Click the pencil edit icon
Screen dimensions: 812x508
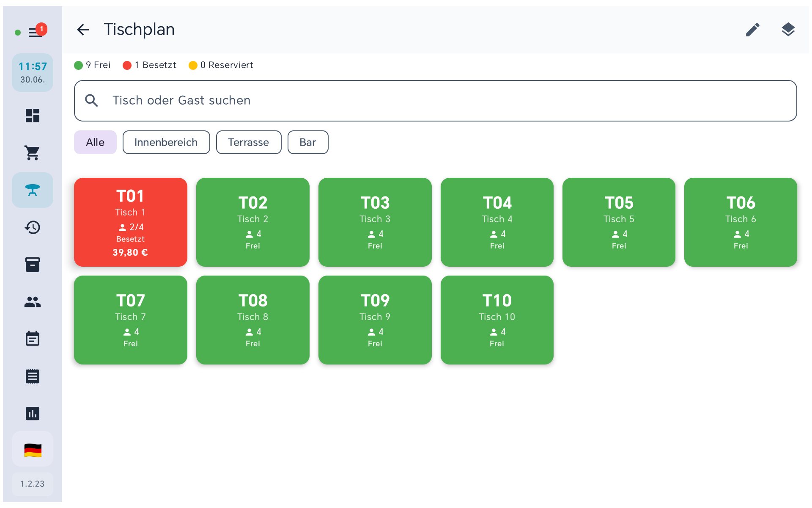(x=752, y=30)
